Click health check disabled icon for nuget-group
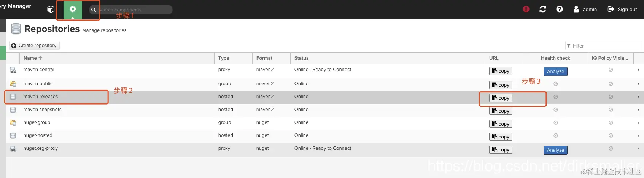This screenshot has height=178, width=644. click(x=556, y=122)
